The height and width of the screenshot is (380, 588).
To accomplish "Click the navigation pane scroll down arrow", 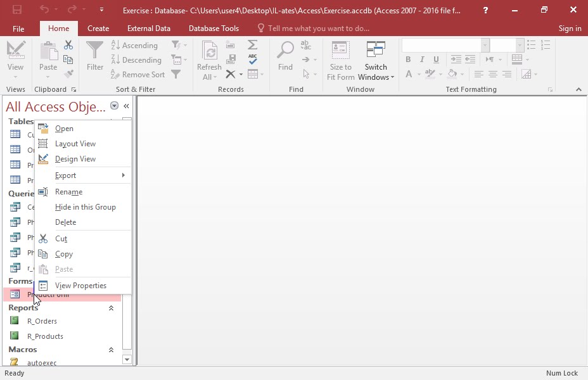I will pyautogui.click(x=127, y=359).
